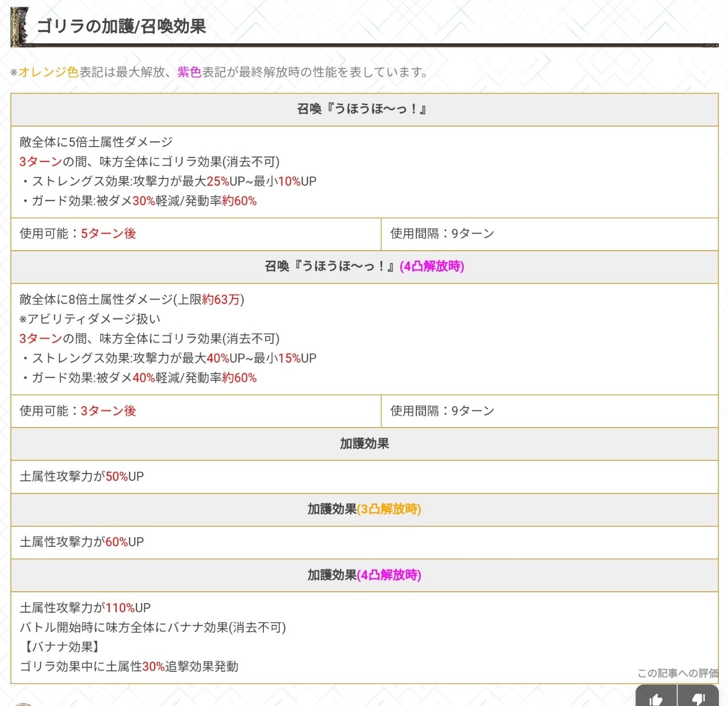Click the orange '(3凸解放時)' header label
This screenshot has height=706, width=728.
pyautogui.click(x=389, y=509)
